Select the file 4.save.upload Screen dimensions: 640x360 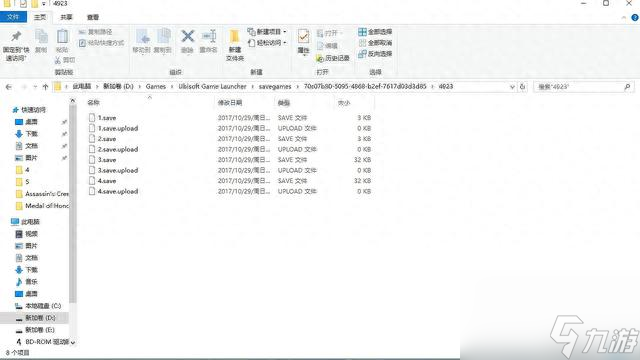tap(118, 191)
